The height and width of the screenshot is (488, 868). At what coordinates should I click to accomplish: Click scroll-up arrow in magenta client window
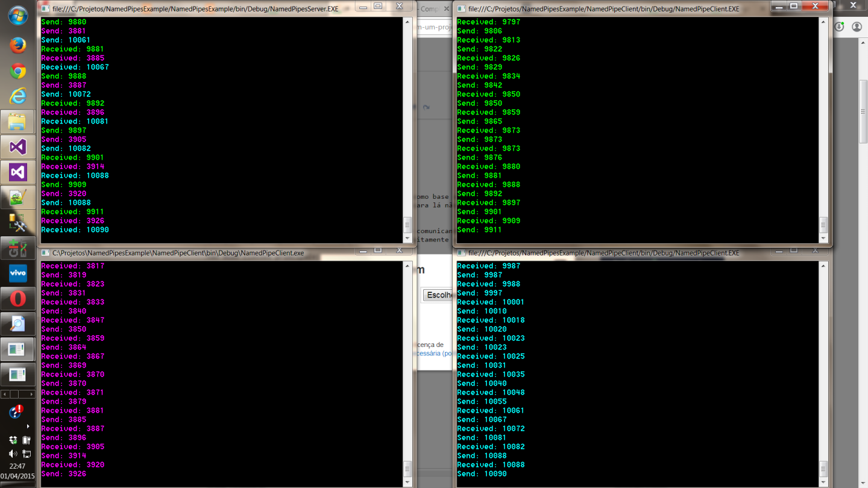pos(407,266)
